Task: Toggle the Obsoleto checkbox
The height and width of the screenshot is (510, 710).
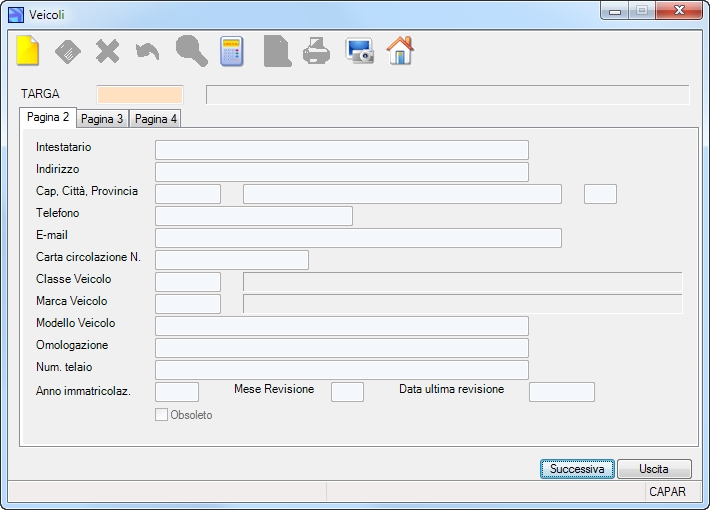Action: pyautogui.click(x=161, y=414)
